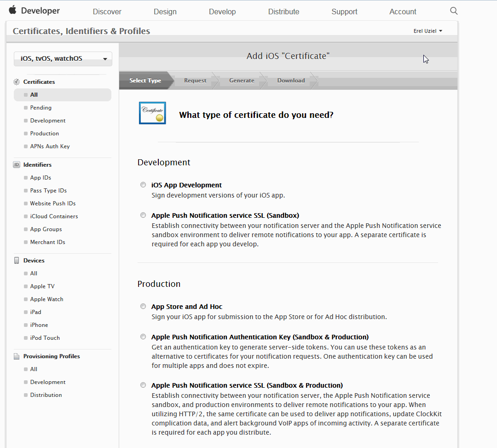Open the Develop menu
The width and height of the screenshot is (497, 448).
click(222, 12)
